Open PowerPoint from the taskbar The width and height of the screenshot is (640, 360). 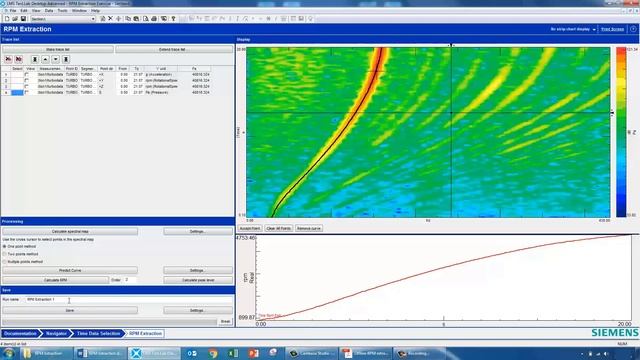pos(253,353)
